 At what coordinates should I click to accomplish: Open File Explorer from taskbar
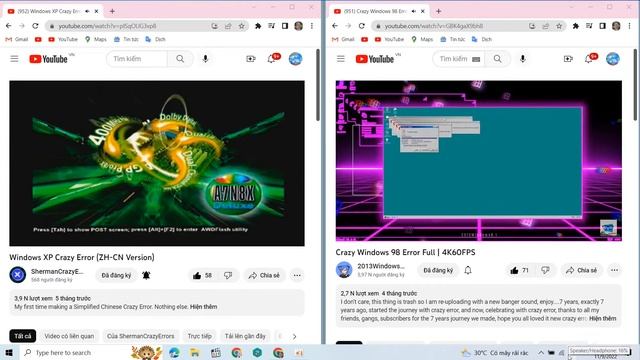point(195,353)
